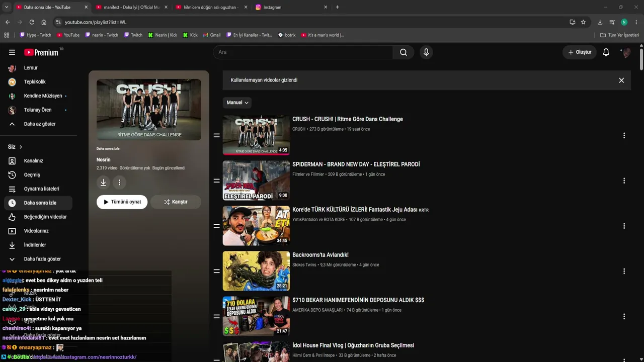Open the Tolunay Ören subscription channel
Image resolution: width=644 pixels, height=362 pixels.
click(38, 110)
